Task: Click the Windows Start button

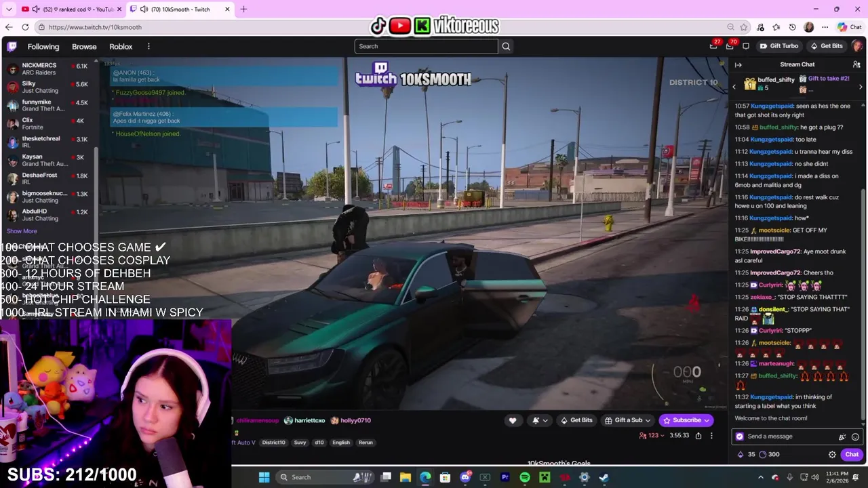Action: 264,477
